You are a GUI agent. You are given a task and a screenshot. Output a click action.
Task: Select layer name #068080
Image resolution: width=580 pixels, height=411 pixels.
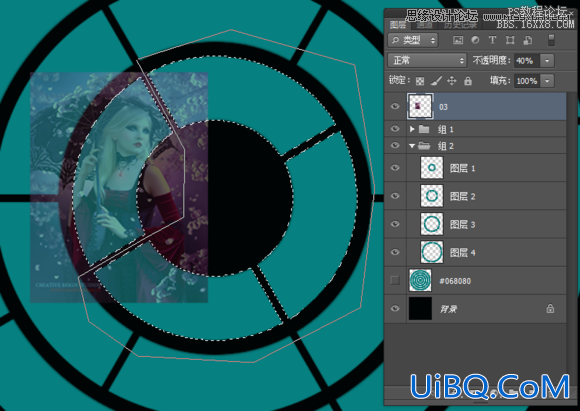455,281
